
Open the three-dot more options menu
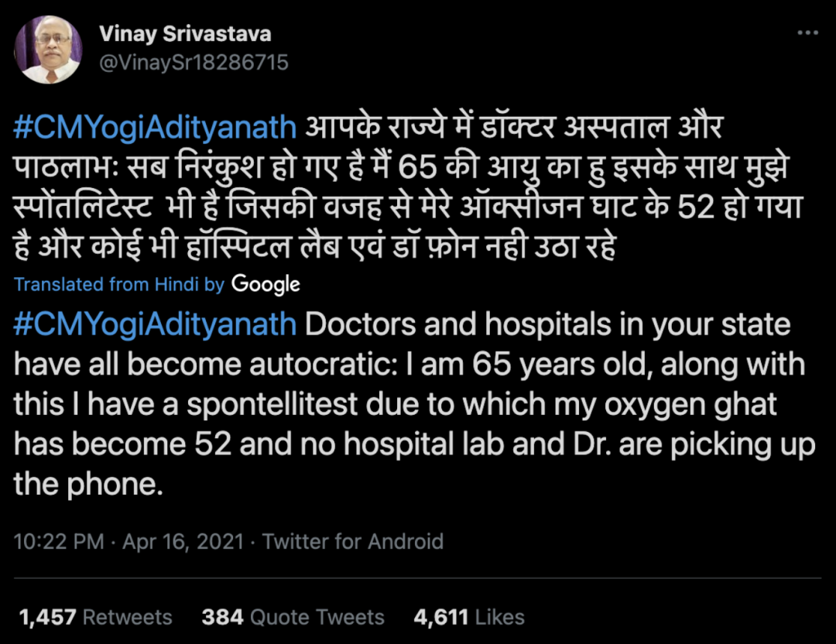[x=807, y=33]
